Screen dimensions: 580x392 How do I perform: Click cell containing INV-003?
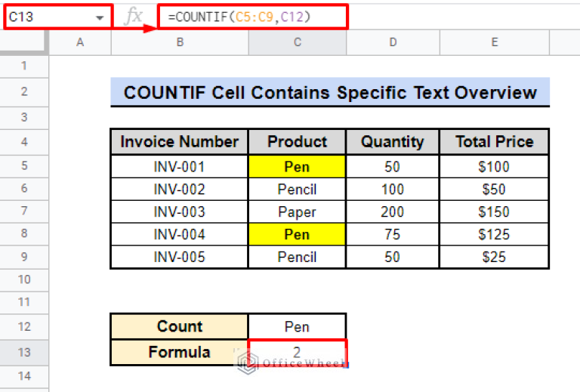click(x=179, y=212)
